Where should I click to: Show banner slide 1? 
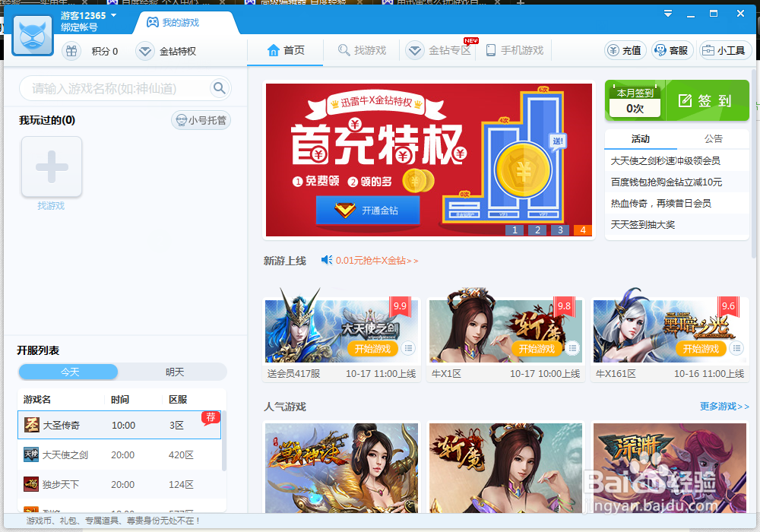(515, 230)
